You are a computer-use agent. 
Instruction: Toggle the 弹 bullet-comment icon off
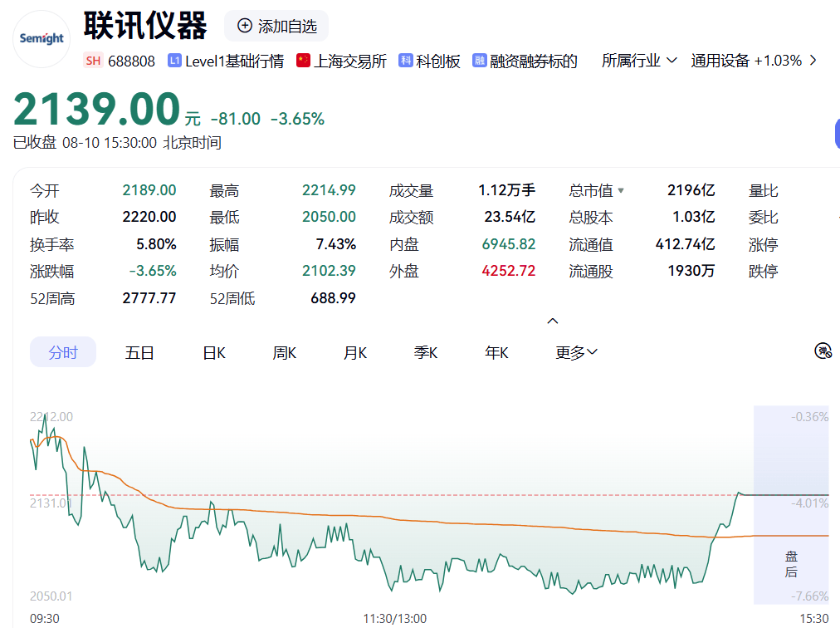point(823,351)
